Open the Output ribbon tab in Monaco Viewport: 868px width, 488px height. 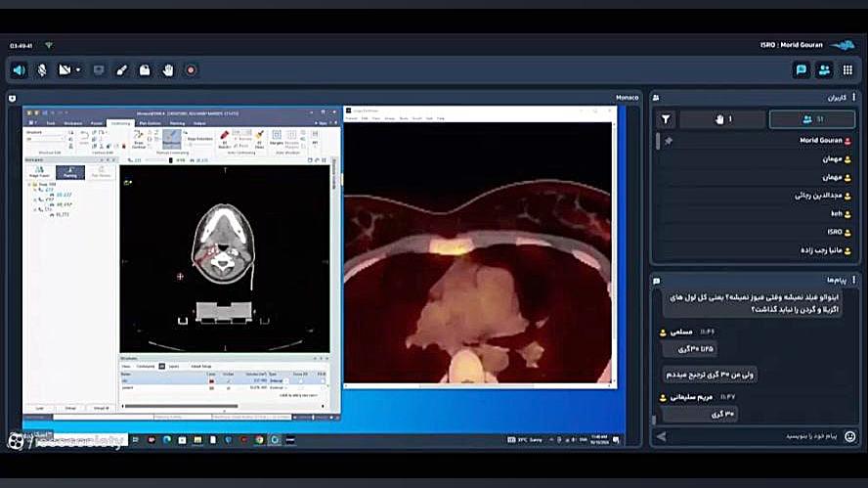[x=199, y=123]
